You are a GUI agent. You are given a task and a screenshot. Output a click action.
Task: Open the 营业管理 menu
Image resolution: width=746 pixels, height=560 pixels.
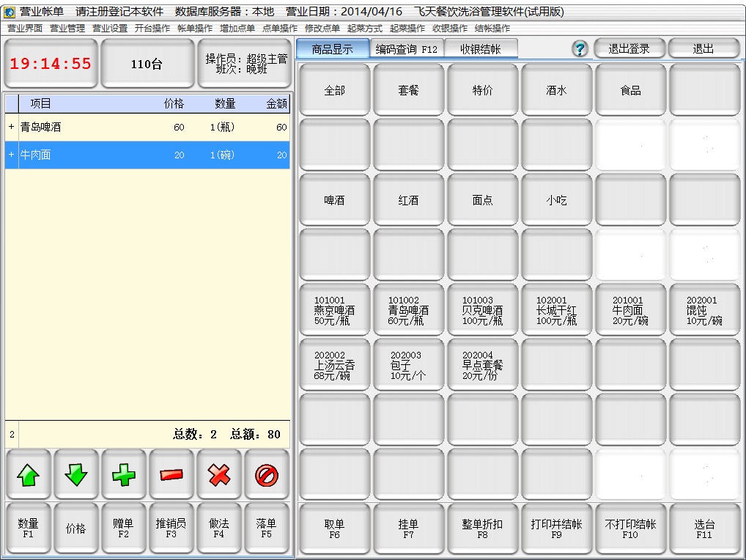pyautogui.click(x=67, y=29)
